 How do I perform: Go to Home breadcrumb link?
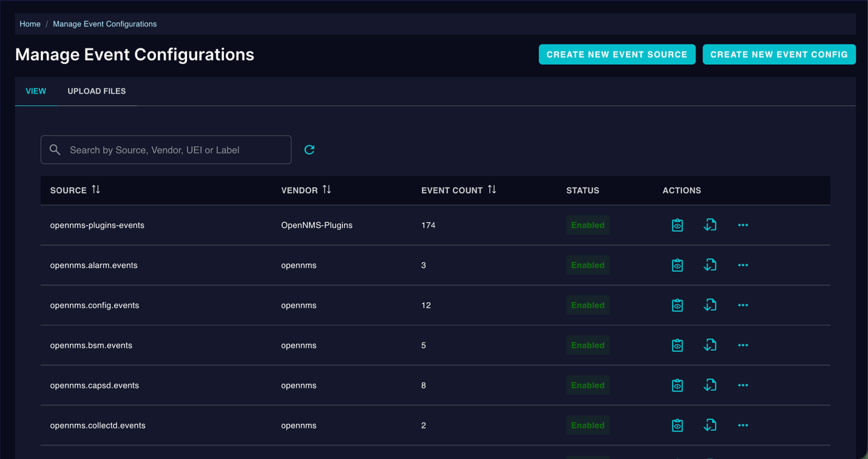tap(30, 24)
